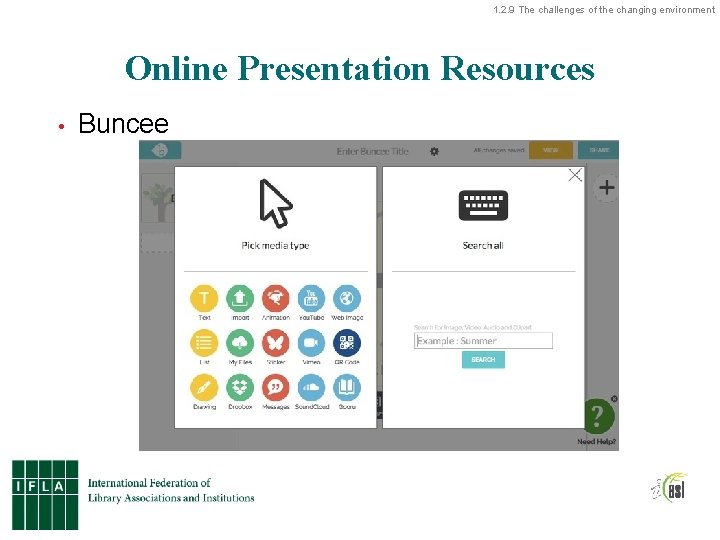Viewport: 720px width, 540px height.
Task: Click the yellow VIEW button
Action: (551, 150)
